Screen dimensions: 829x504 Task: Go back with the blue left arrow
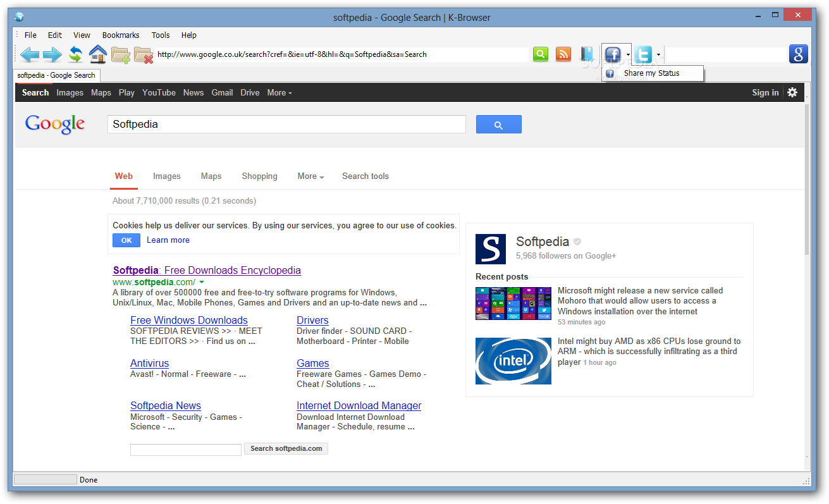pos(29,54)
